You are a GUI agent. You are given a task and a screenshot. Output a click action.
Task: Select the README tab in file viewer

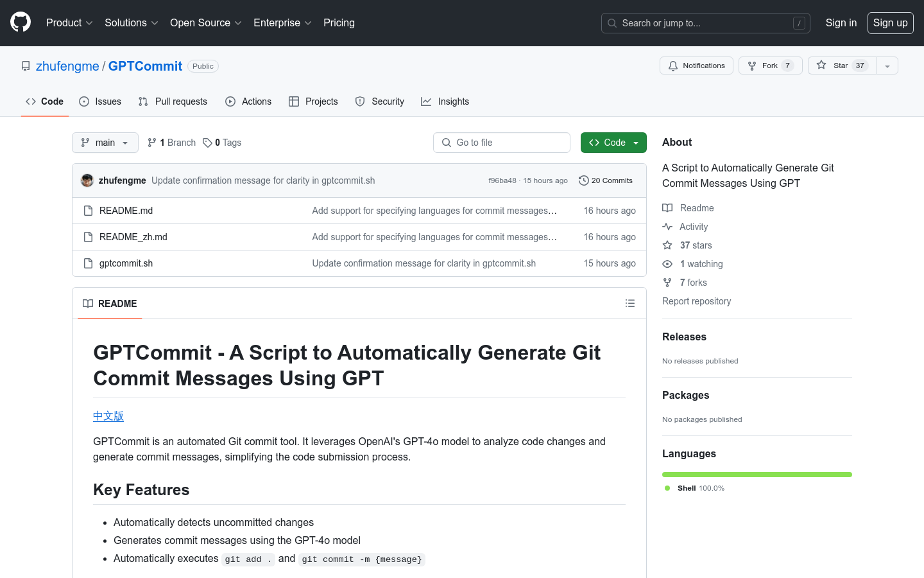110,303
